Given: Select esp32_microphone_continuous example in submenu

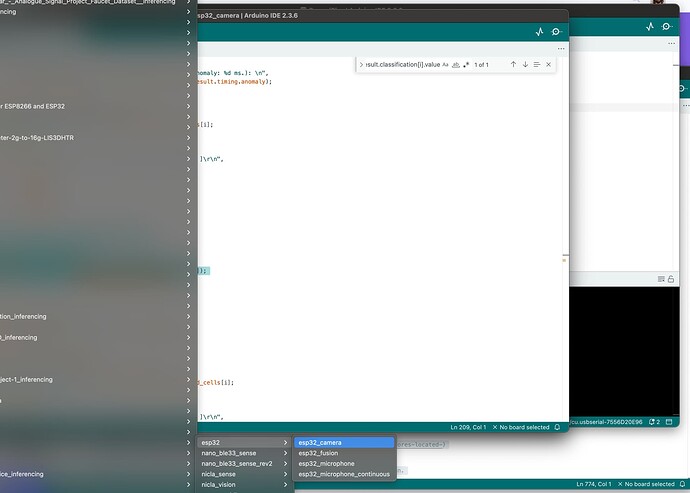Looking at the screenshot, I should (344, 474).
